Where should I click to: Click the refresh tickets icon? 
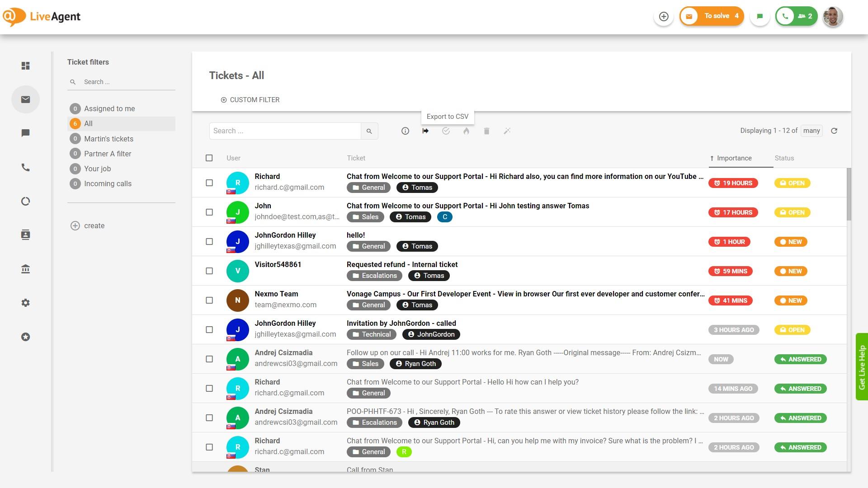(834, 131)
